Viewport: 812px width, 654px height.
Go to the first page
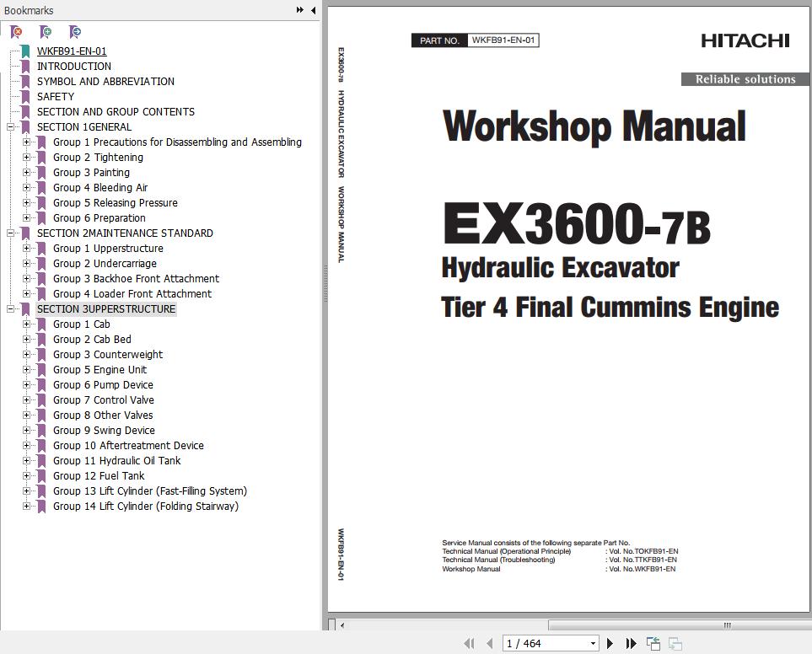469,643
